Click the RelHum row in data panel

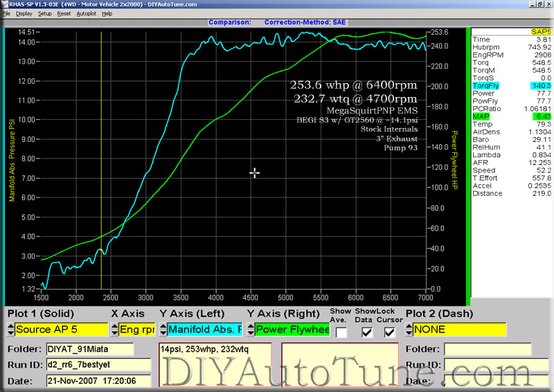tap(512, 148)
